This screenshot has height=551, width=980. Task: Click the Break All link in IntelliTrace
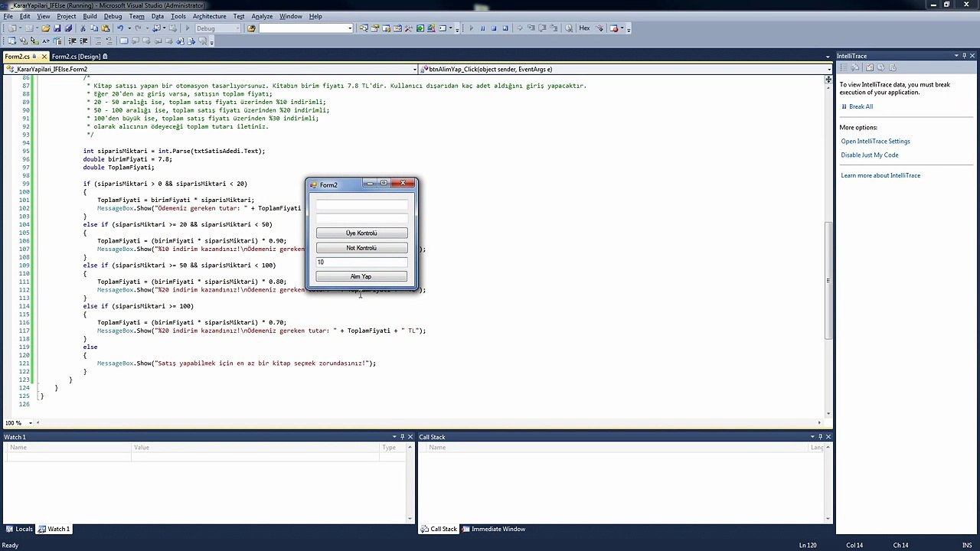tap(861, 106)
